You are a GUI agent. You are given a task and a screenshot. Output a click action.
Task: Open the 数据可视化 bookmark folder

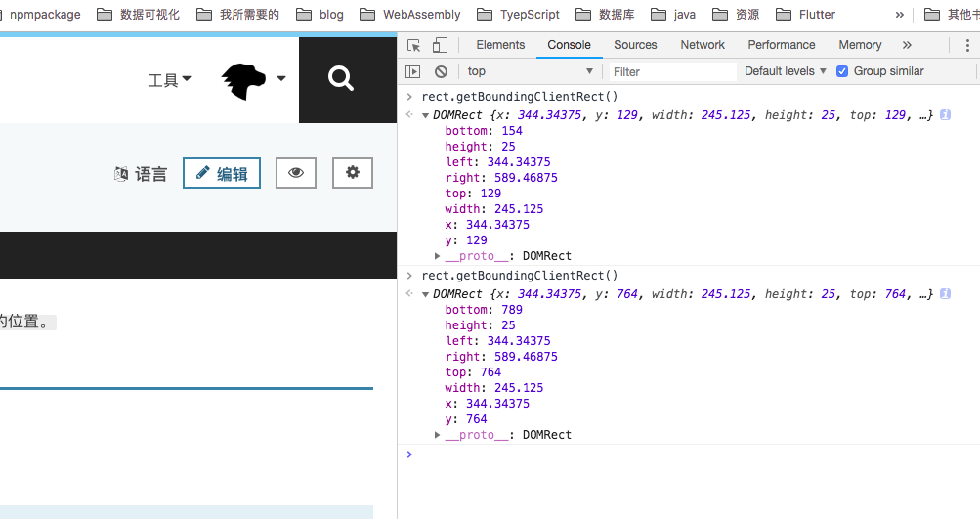click(x=138, y=15)
